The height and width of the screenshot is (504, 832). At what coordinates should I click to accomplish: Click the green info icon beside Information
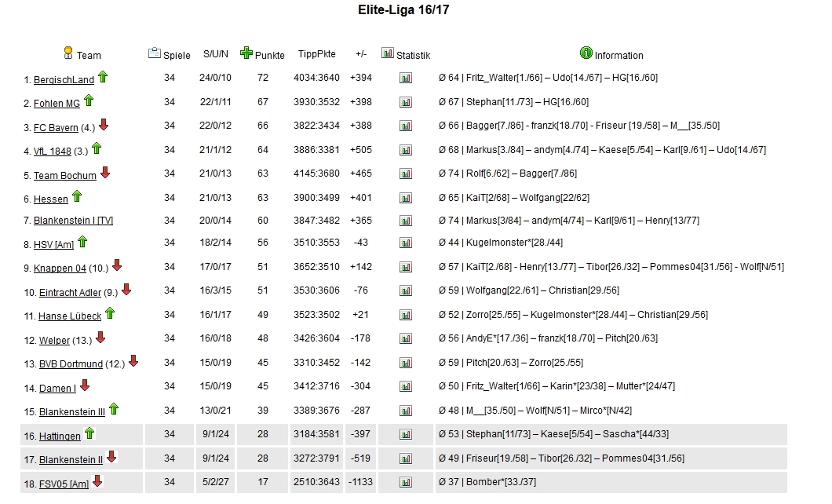coord(586,53)
